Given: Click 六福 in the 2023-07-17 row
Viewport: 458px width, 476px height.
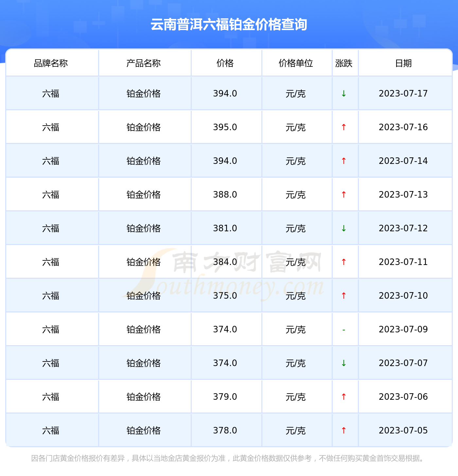Looking at the screenshot, I should [51, 94].
